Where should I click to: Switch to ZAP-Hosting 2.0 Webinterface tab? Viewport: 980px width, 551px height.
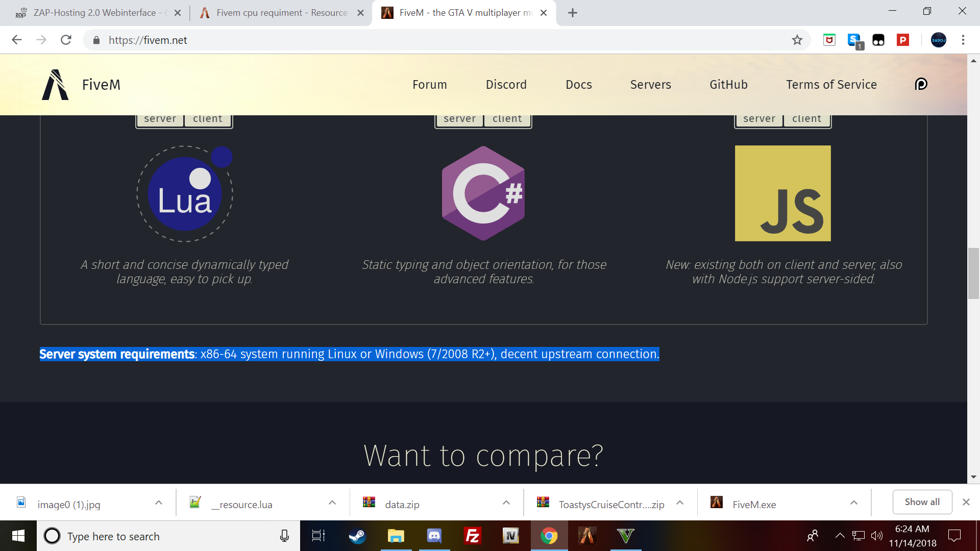tap(94, 13)
